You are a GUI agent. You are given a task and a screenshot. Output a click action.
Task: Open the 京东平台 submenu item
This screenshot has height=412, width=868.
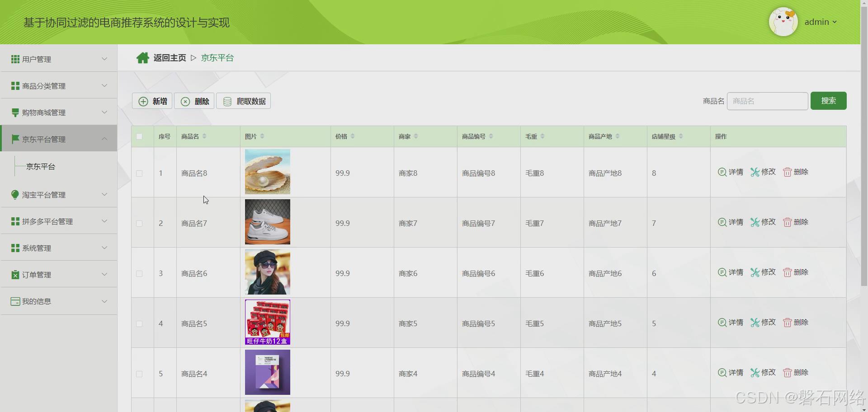point(41,167)
